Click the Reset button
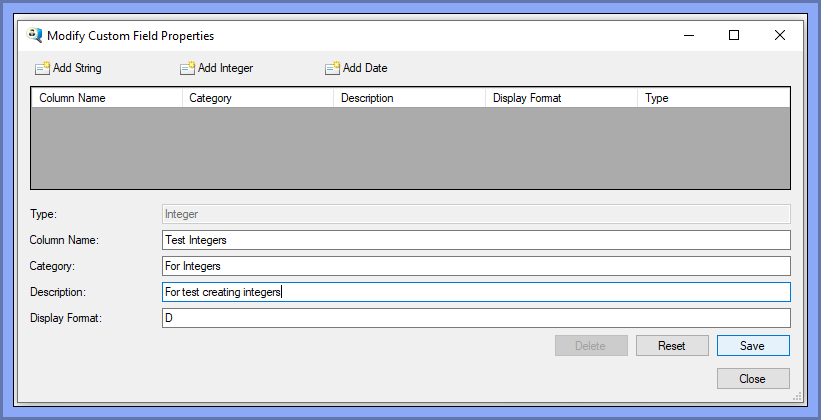 (672, 346)
